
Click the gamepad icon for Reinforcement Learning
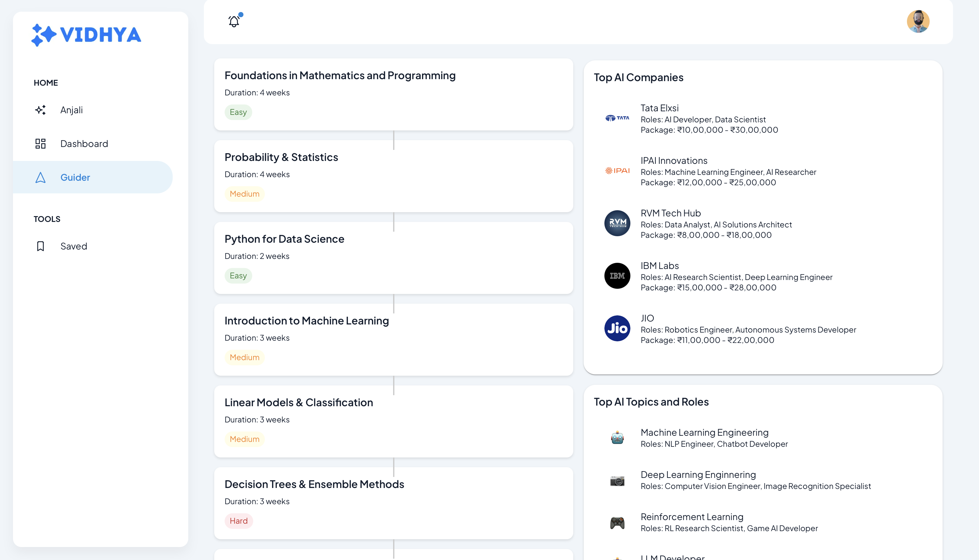[617, 523]
